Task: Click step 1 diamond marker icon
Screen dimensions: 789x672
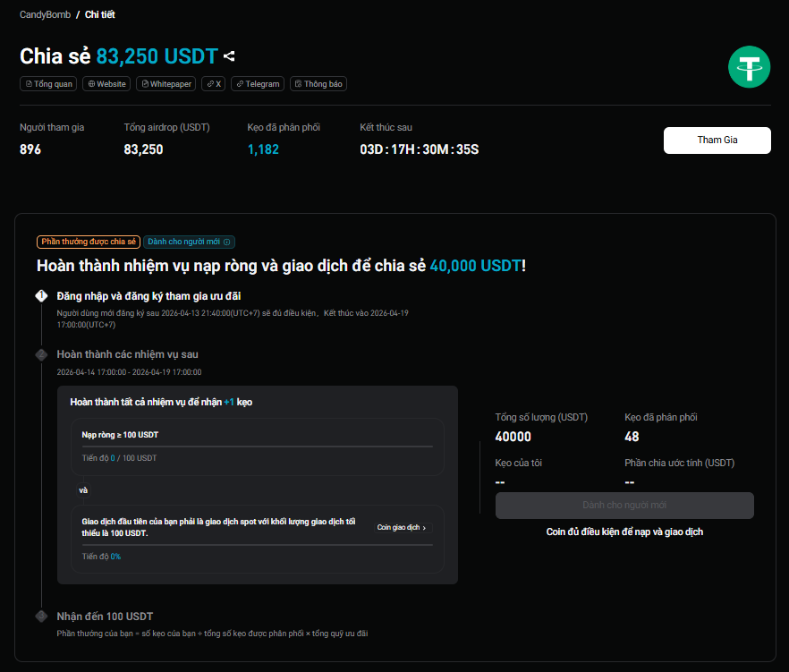Action: click(41, 296)
